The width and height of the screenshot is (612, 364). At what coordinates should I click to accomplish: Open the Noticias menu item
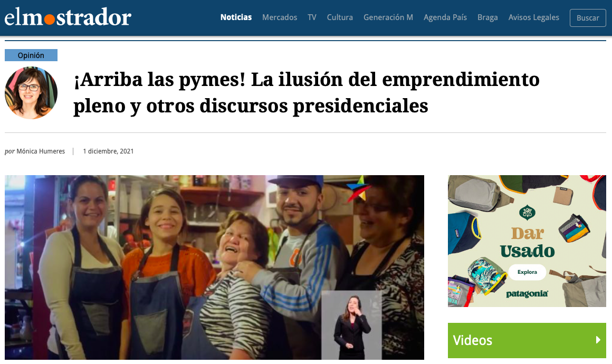click(x=236, y=17)
